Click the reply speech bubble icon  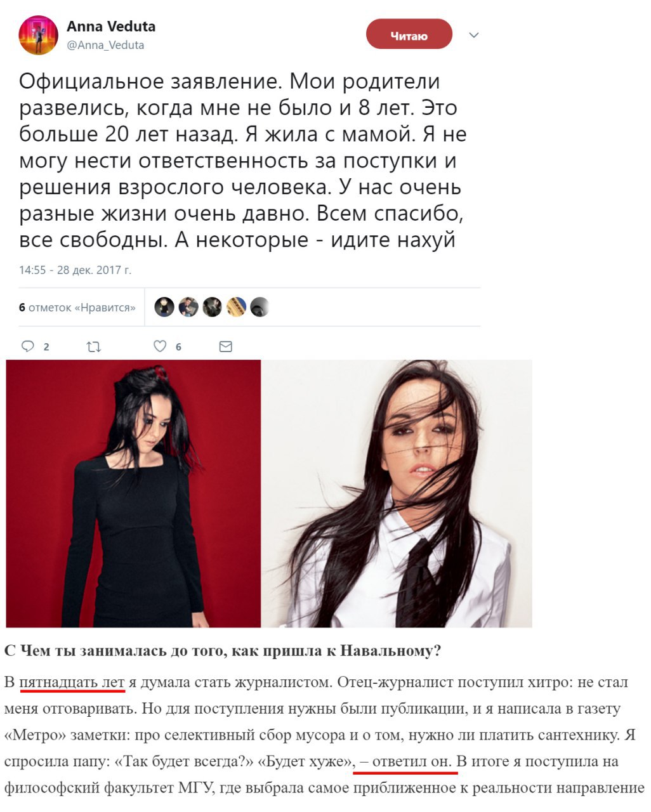pyautogui.click(x=27, y=346)
